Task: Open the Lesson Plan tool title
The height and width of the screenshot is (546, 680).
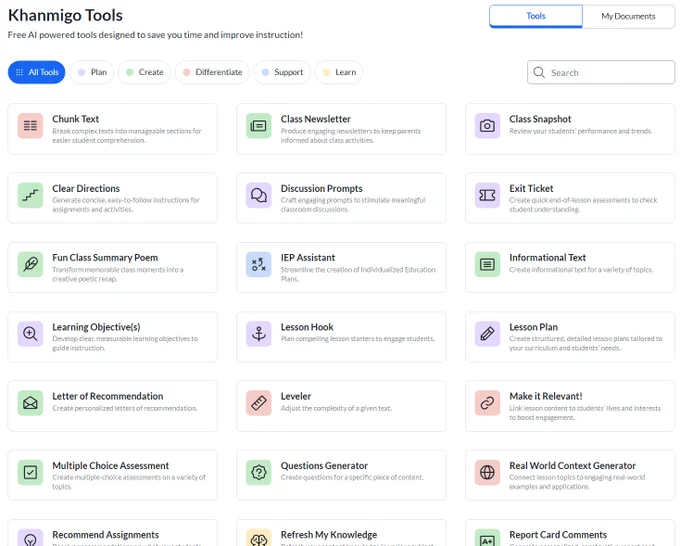Action: [533, 327]
